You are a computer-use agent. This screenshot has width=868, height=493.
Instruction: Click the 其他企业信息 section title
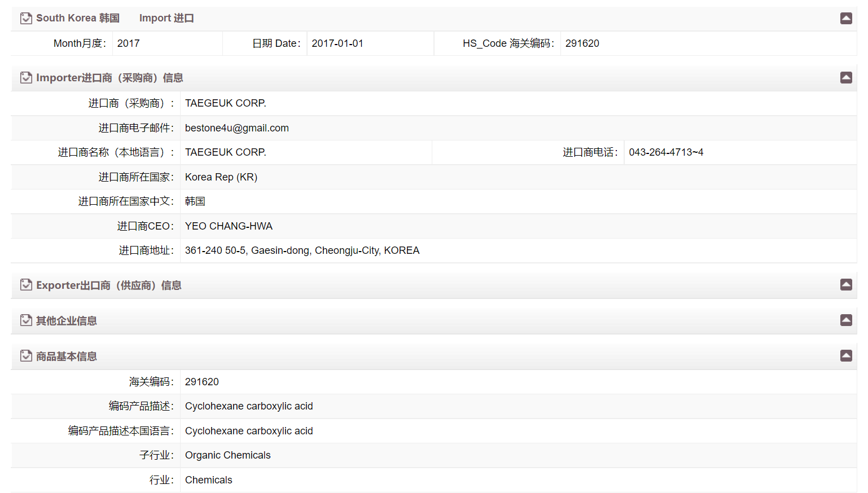point(67,321)
